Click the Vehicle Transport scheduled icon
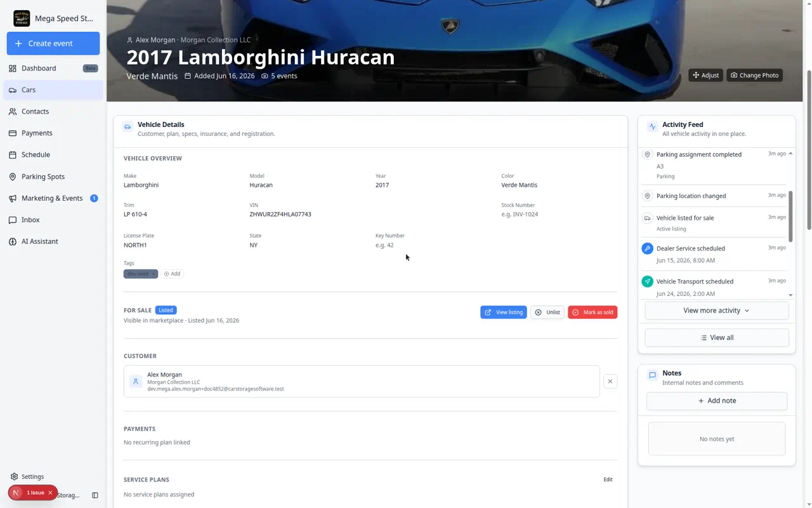Image resolution: width=812 pixels, height=508 pixels. point(647,281)
